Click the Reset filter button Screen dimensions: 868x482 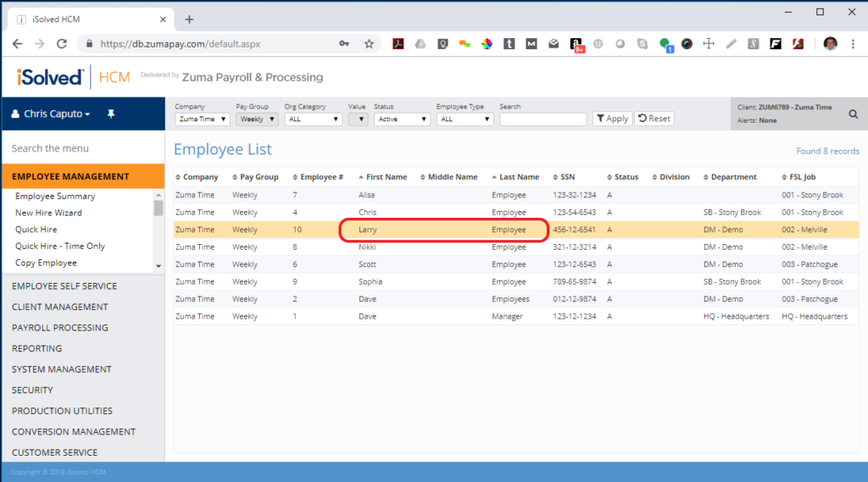coord(654,119)
